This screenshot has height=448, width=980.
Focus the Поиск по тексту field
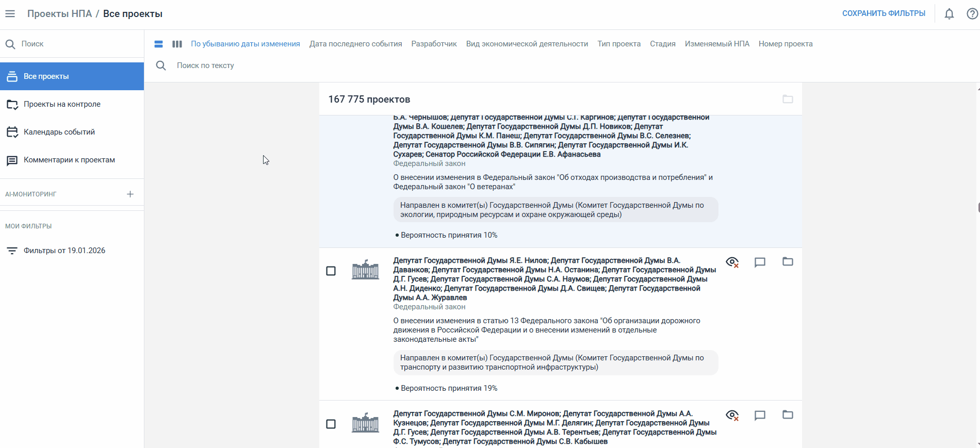[205, 65]
